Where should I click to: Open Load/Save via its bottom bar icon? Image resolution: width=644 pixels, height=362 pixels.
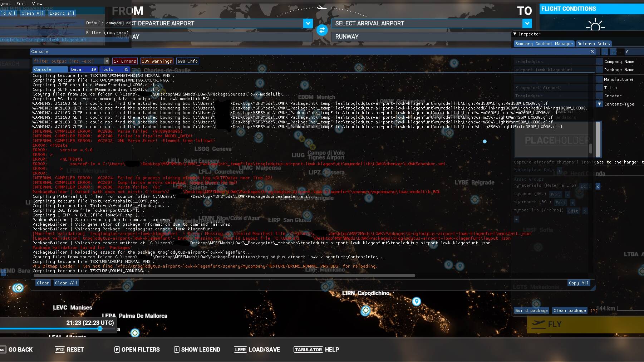point(240,349)
